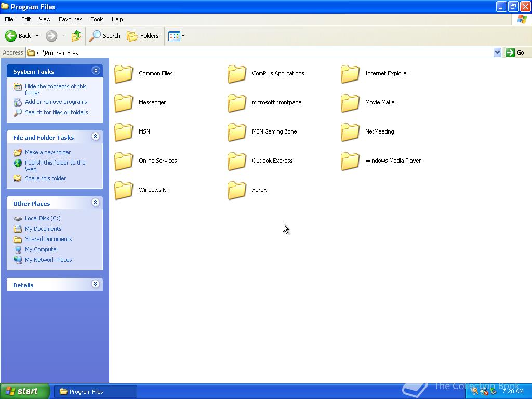
Task: Open the View menu
Action: [x=45, y=19]
